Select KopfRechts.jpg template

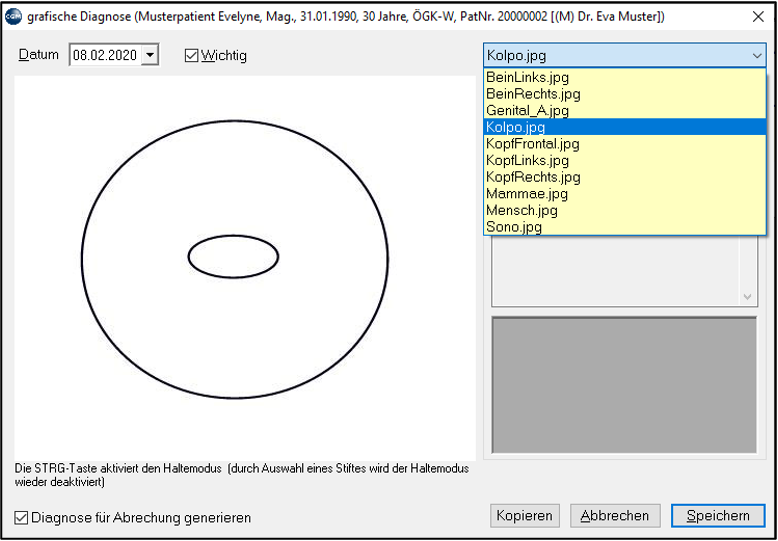click(625, 177)
